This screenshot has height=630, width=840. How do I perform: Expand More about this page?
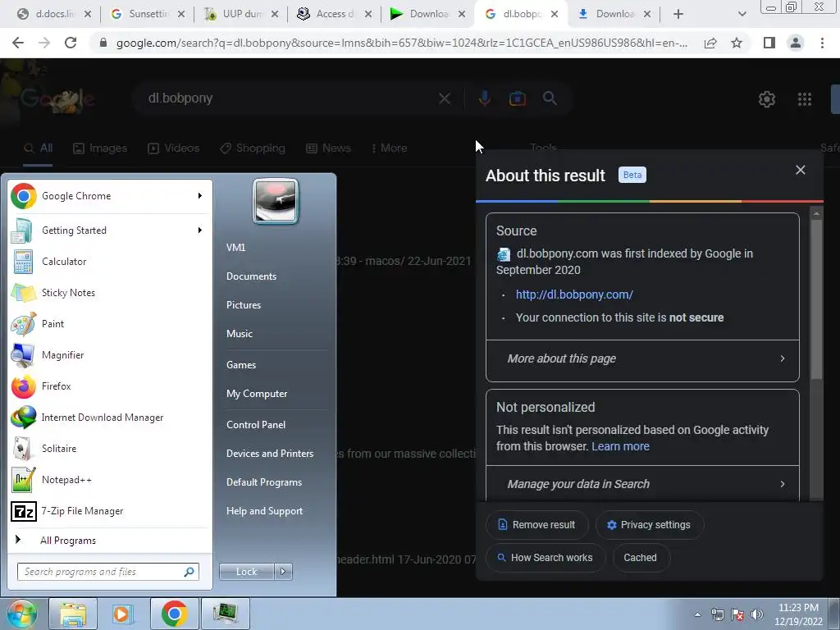tap(642, 359)
